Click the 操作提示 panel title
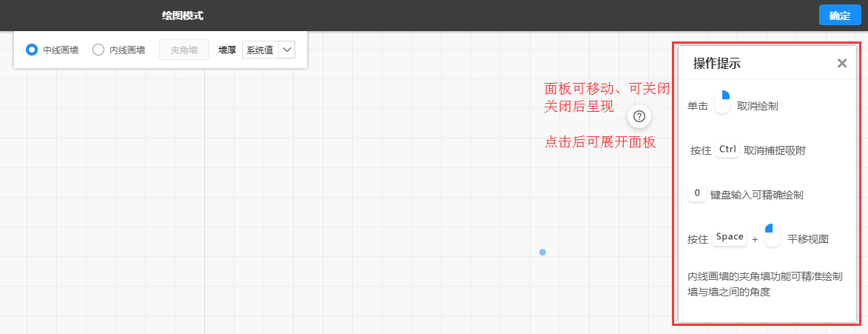868x334 pixels. (x=717, y=63)
